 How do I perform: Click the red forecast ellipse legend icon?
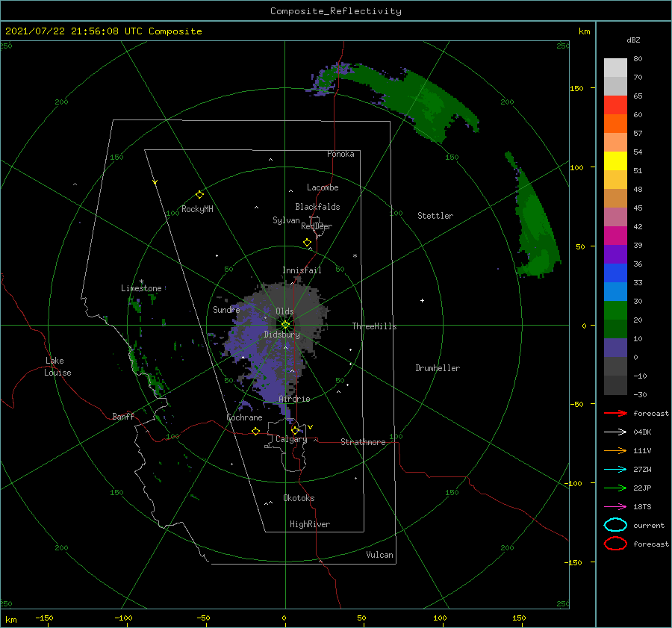(x=615, y=544)
